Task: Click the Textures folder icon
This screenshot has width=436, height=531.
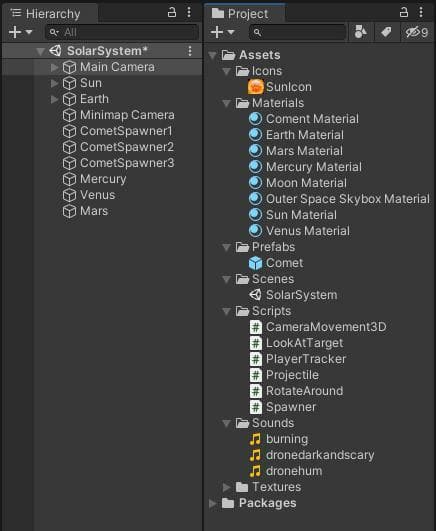Action: click(x=242, y=487)
